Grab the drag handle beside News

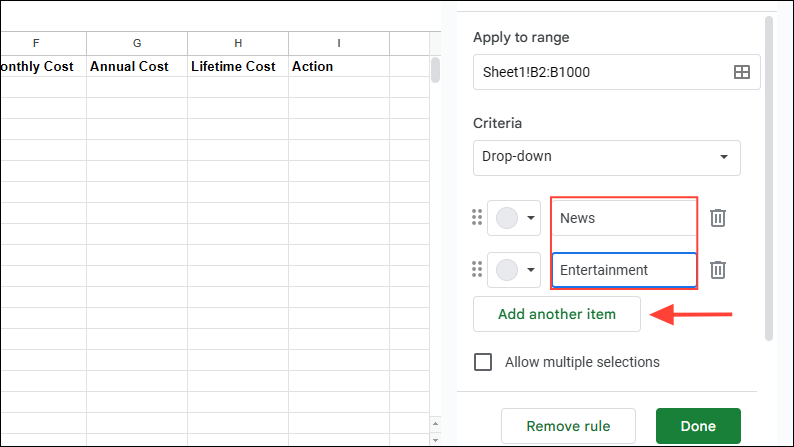tap(477, 217)
